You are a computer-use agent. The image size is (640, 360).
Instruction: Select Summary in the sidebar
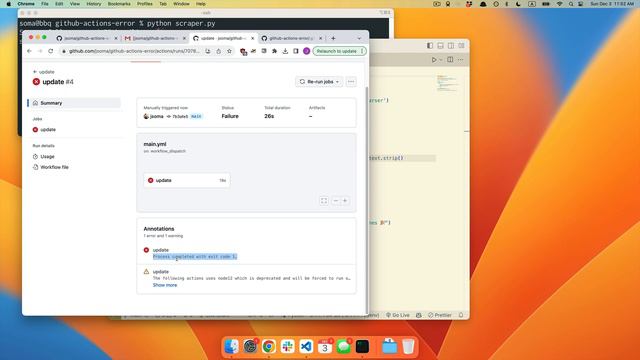(x=74, y=103)
